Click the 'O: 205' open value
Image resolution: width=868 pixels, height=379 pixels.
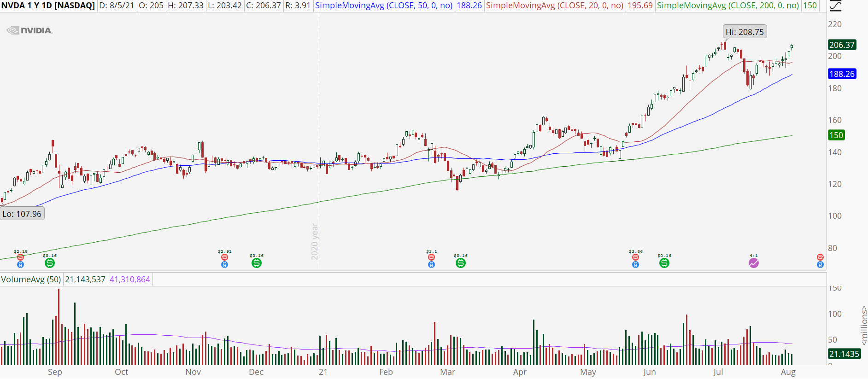pos(150,6)
